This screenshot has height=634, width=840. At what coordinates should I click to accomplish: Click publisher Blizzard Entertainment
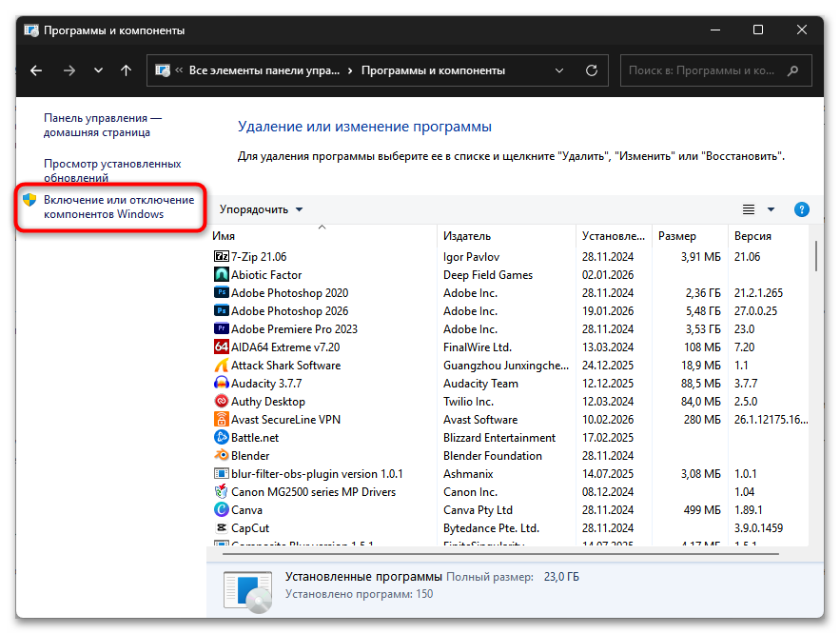(499, 437)
